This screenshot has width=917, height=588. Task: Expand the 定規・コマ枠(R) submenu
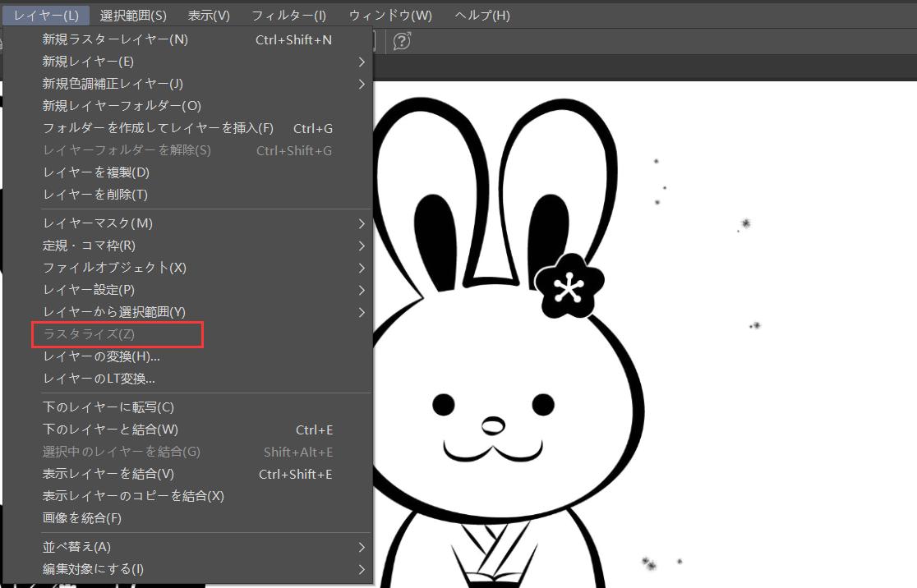tap(89, 246)
